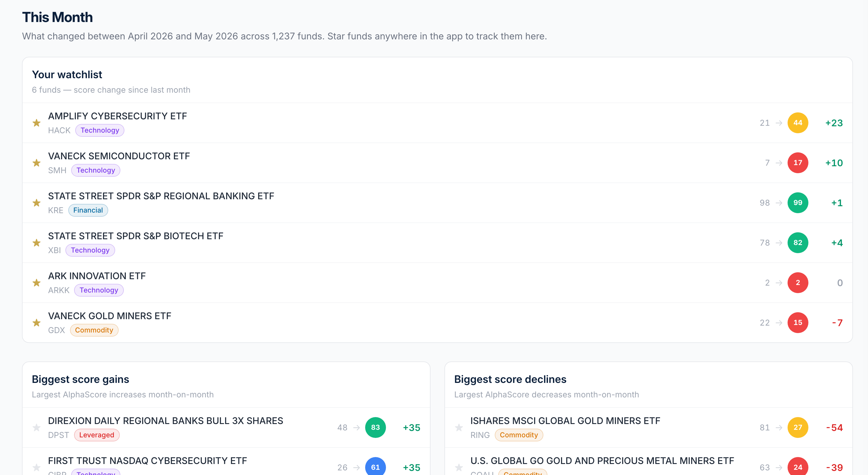868x475 pixels.
Task: Click the XBI ticker symbol
Action: [x=54, y=250]
